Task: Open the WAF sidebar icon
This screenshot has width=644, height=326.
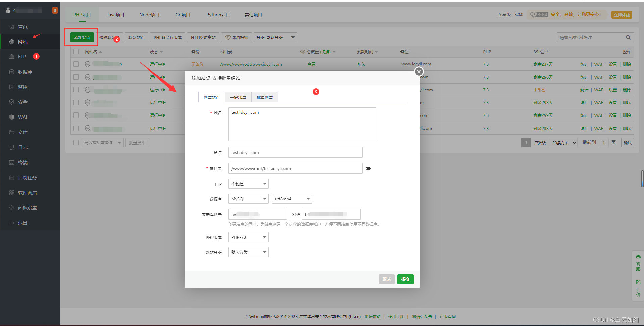Action: pyautogui.click(x=12, y=117)
